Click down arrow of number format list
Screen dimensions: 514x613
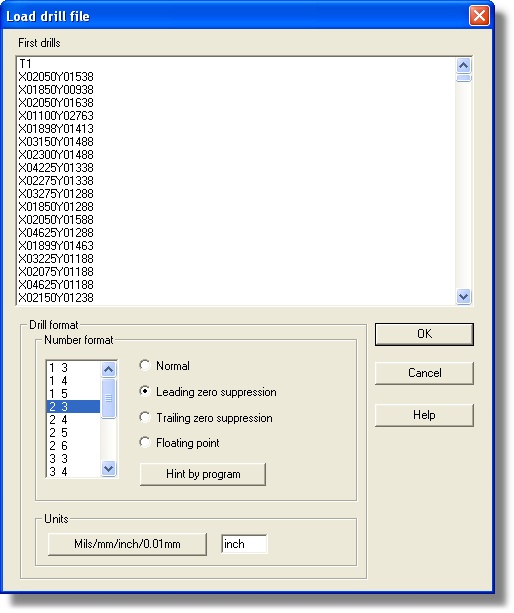(109, 468)
